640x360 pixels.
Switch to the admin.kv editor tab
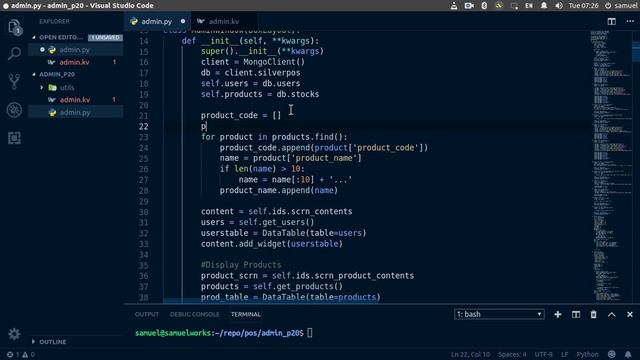coord(224,21)
